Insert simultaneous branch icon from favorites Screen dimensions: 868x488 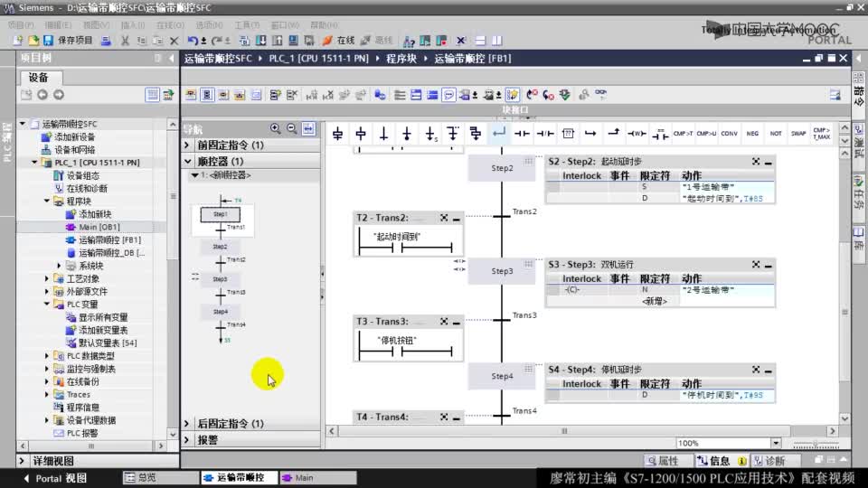coord(476,134)
